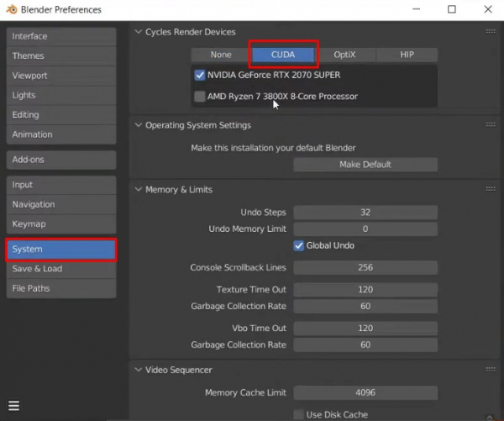Click Garbage Collection Rate field below Texture Time Out

pyautogui.click(x=365, y=306)
